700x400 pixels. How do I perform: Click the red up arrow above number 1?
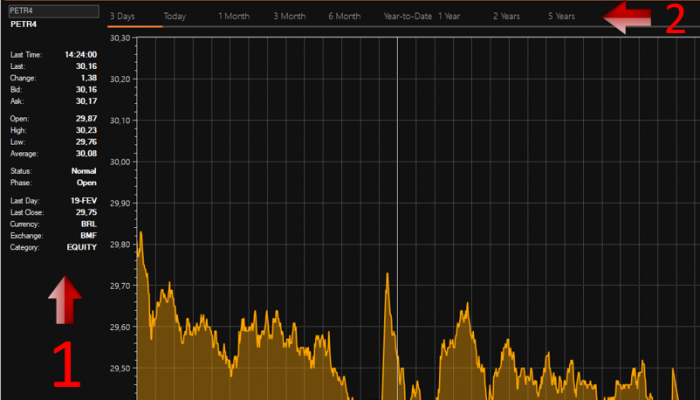[x=64, y=302]
